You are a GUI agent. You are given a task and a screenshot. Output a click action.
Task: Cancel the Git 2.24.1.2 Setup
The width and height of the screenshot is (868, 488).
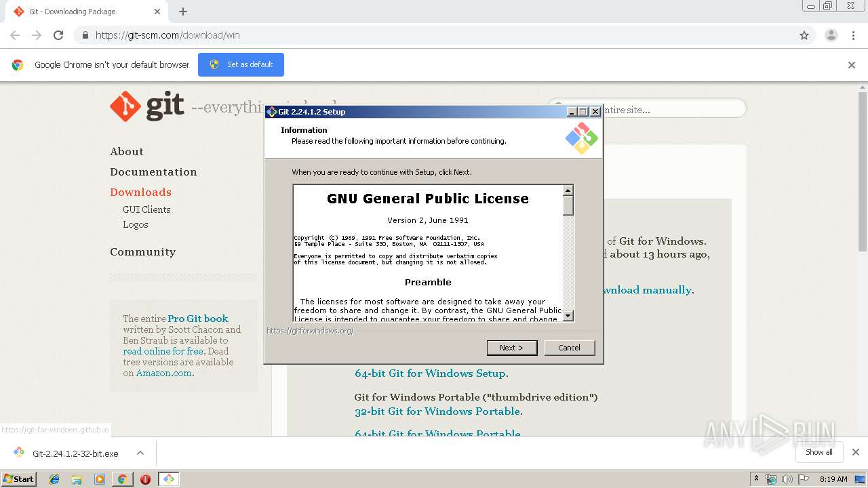coord(569,348)
